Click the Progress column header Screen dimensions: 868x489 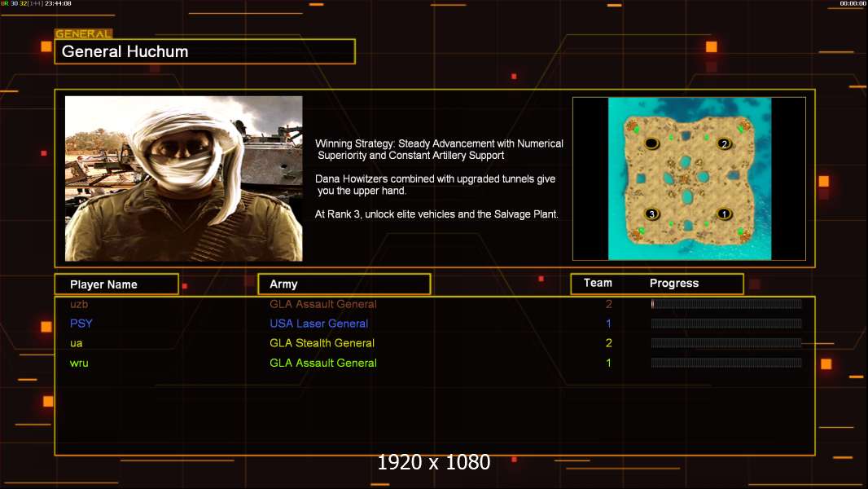[x=673, y=284]
